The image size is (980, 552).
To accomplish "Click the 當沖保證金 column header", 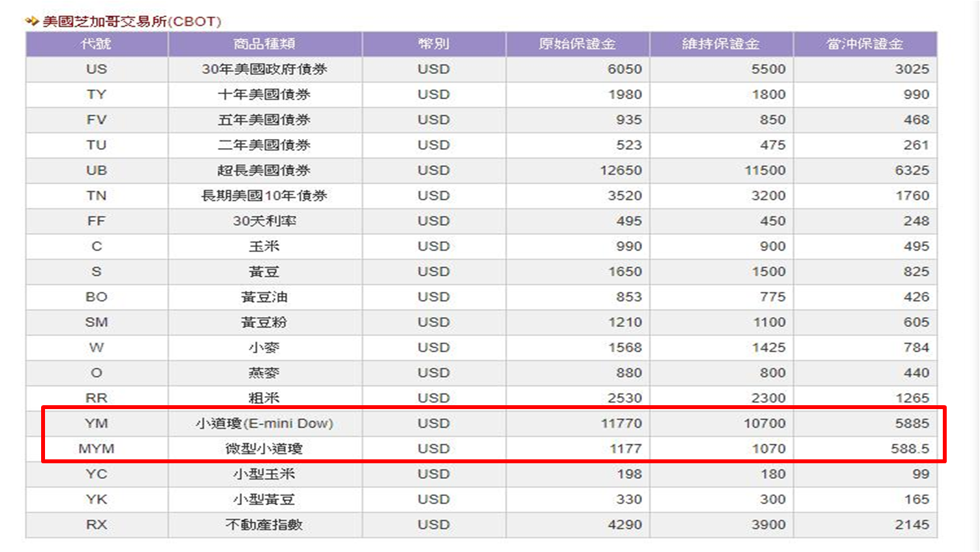I will click(865, 44).
